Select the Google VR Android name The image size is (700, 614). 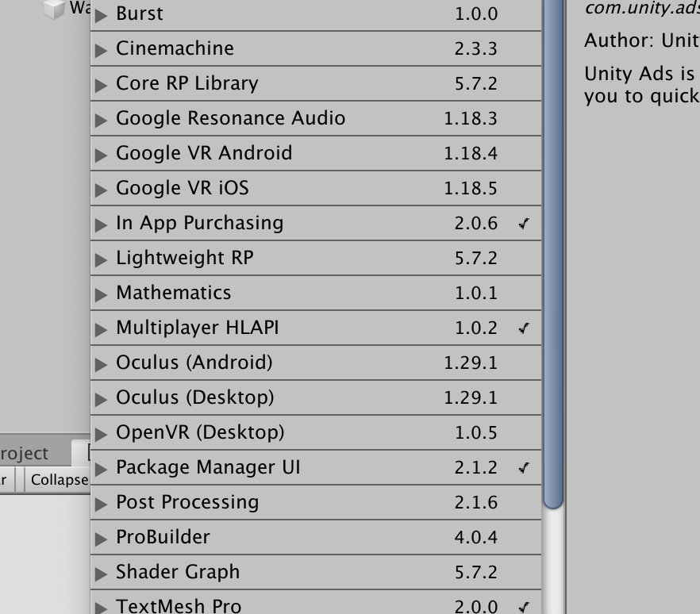click(204, 153)
